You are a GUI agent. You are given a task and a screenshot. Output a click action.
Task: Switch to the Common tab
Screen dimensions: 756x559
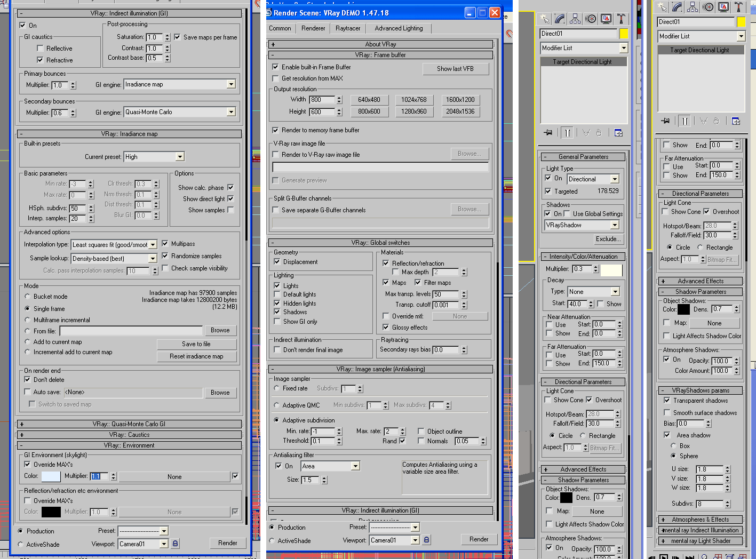click(280, 28)
